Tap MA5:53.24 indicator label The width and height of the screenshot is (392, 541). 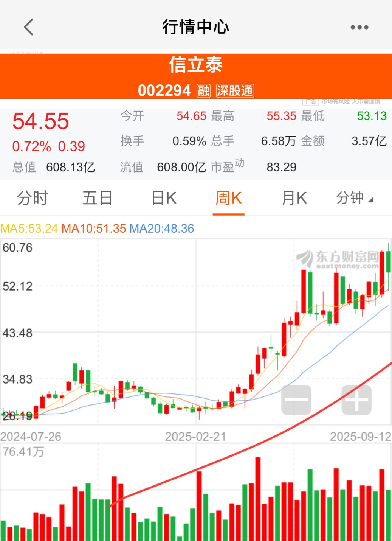click(x=29, y=229)
